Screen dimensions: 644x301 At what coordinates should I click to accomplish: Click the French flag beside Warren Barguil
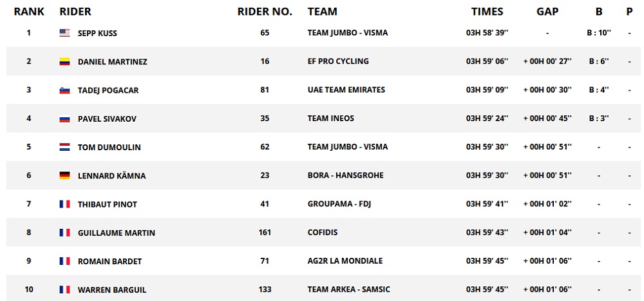[64, 290]
